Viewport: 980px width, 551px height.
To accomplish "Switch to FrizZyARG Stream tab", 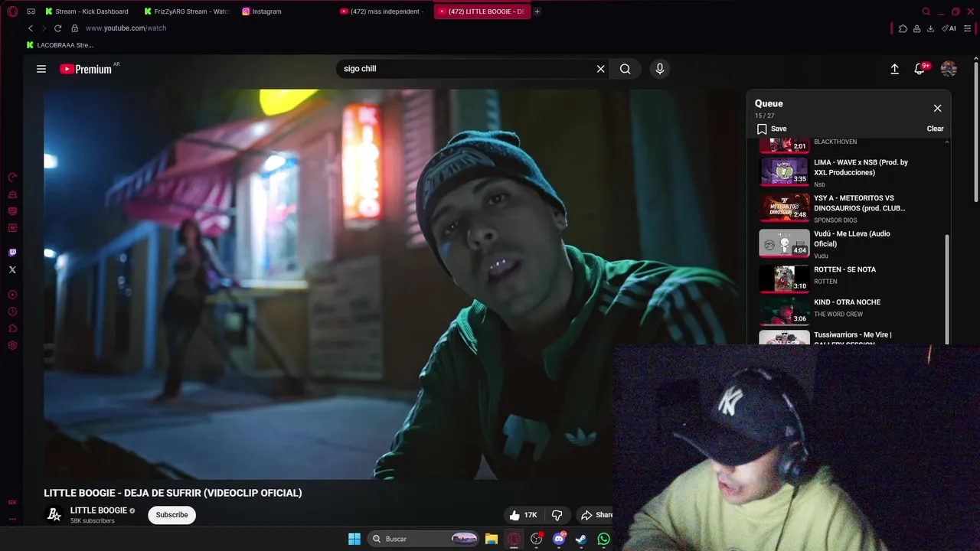I will (187, 11).
